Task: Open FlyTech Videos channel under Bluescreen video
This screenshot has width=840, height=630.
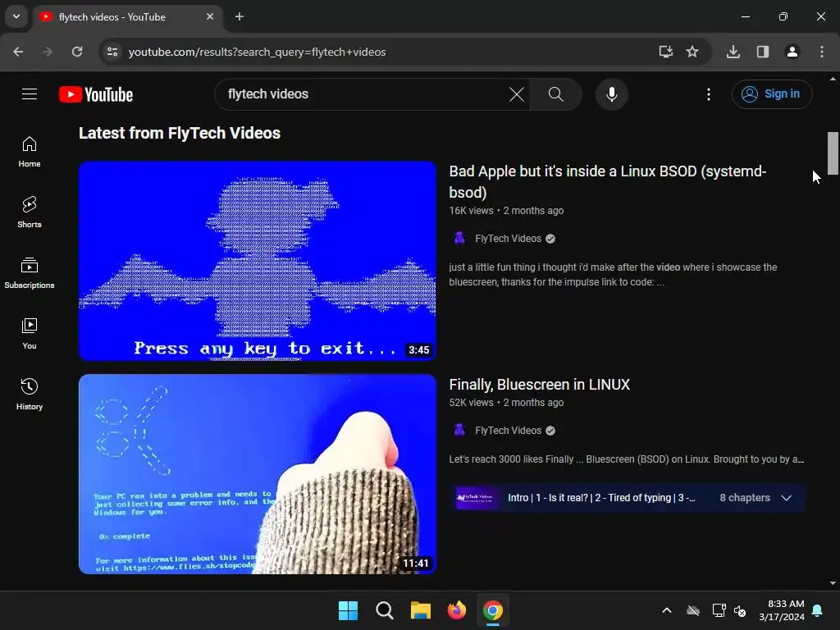Action: pyautogui.click(x=508, y=430)
